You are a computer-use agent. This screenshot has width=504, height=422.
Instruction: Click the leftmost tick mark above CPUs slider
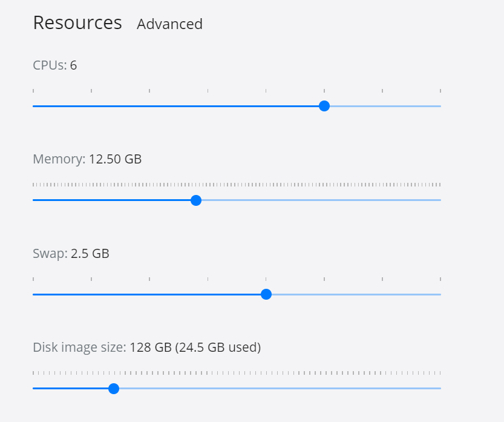pyautogui.click(x=33, y=91)
